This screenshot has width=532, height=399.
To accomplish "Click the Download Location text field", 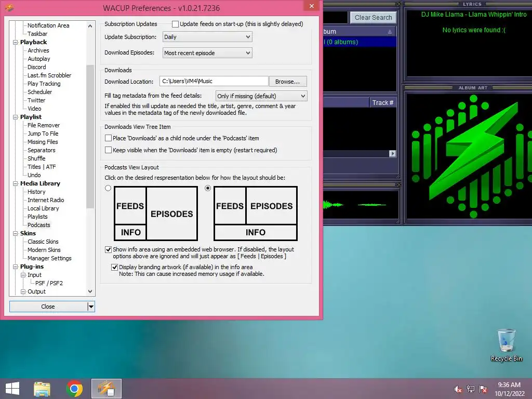I will pyautogui.click(x=214, y=82).
